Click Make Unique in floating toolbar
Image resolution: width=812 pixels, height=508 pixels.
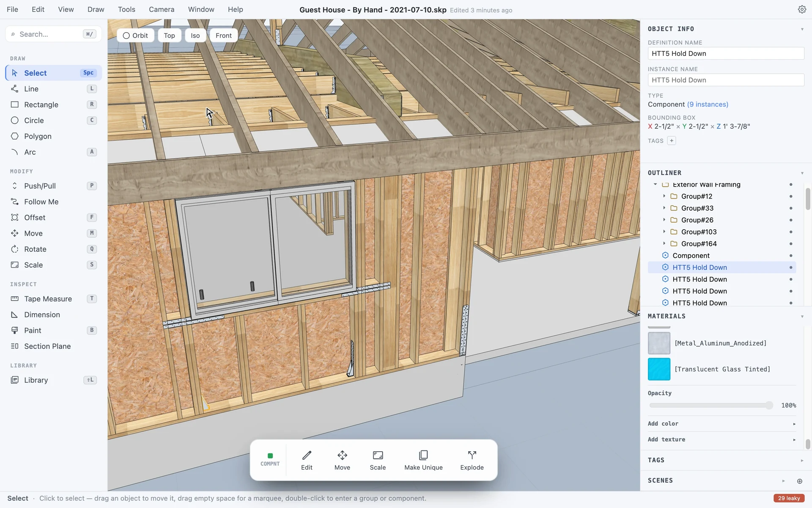coord(423,460)
